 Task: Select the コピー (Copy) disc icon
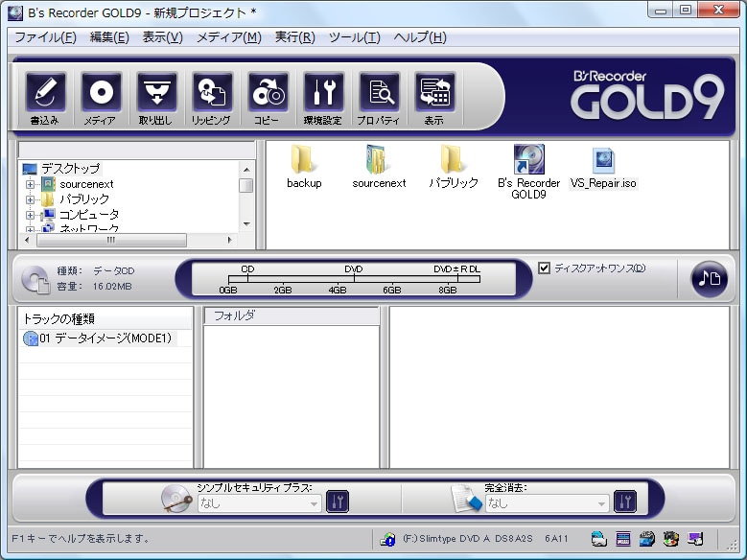pyautogui.click(x=267, y=94)
